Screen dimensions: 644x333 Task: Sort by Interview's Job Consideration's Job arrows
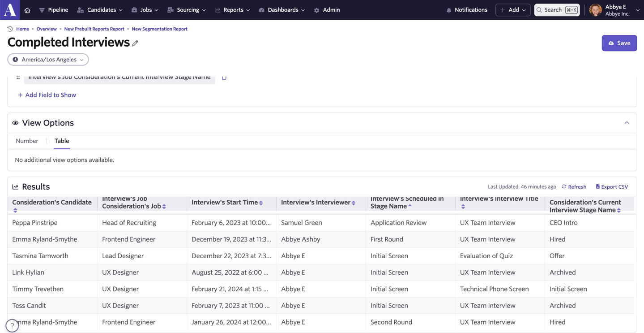164,207
